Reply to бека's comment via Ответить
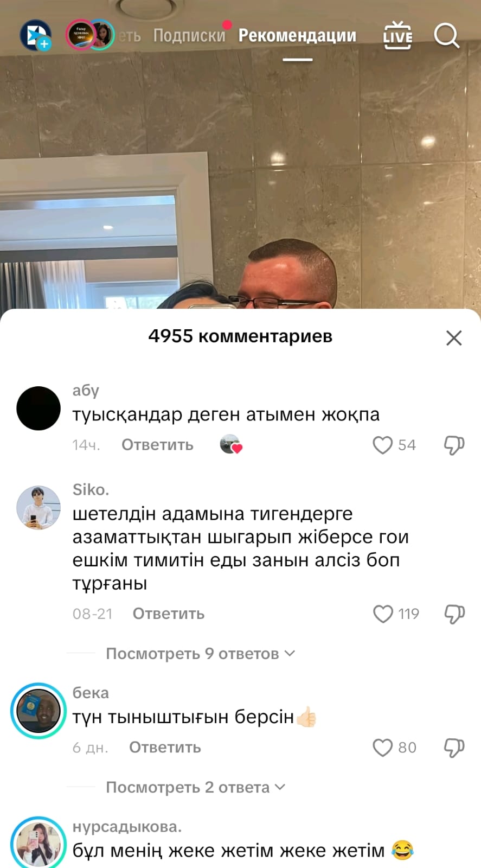This screenshot has height=868, width=481. click(165, 748)
